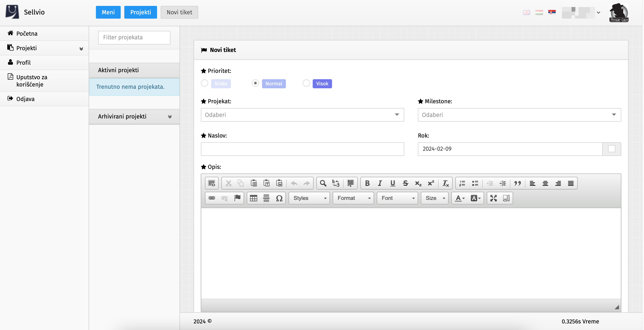Click the Novi tiket button
Screen dimensions: 644x330
point(179,12)
